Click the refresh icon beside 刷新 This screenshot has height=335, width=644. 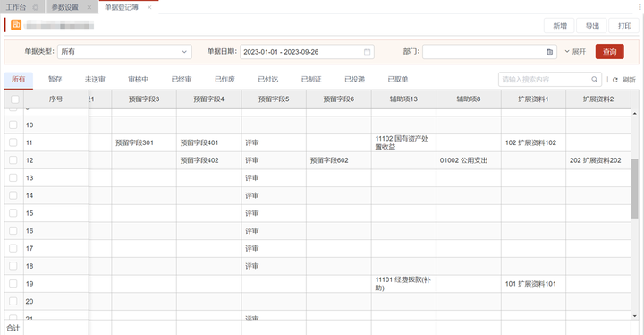pos(615,80)
